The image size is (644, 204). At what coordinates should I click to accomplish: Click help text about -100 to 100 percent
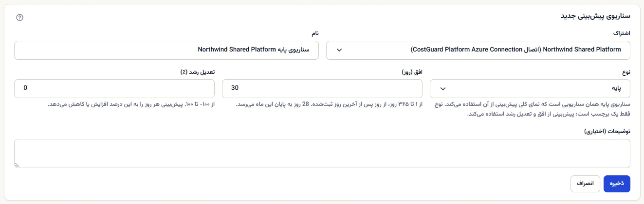131,104
